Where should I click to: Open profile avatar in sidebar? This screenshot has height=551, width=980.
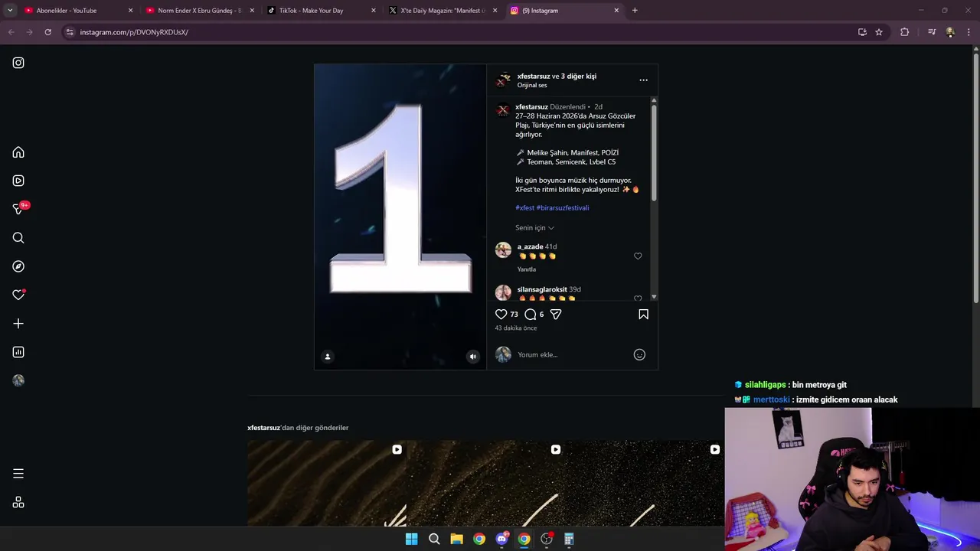point(18,380)
